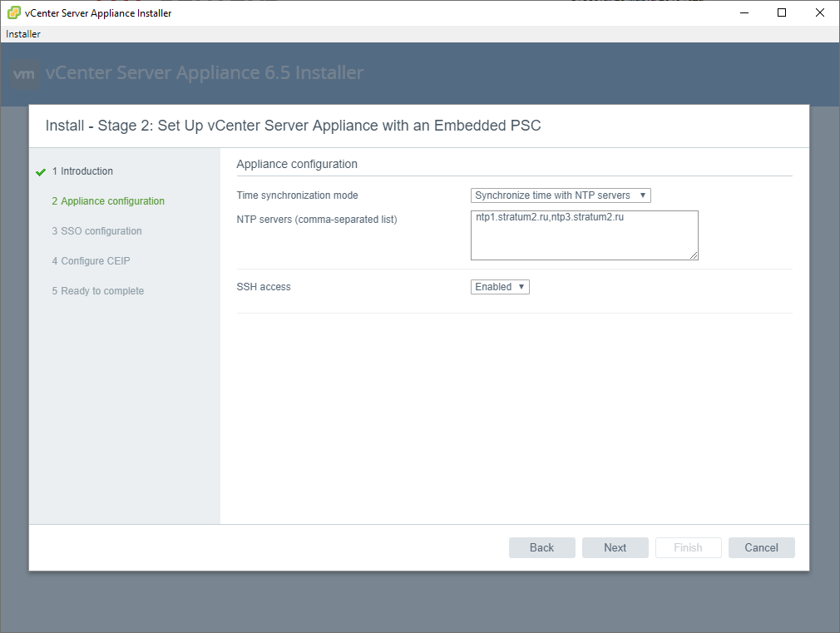840x633 pixels.
Task: Click the vCenter installer title bar icon
Action: (x=13, y=12)
